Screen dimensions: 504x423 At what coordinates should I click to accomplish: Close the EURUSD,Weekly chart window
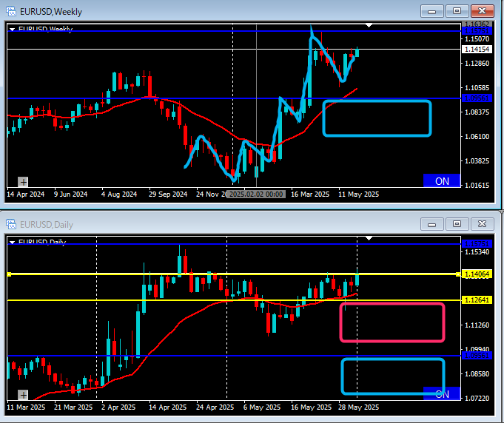pyautogui.click(x=482, y=11)
